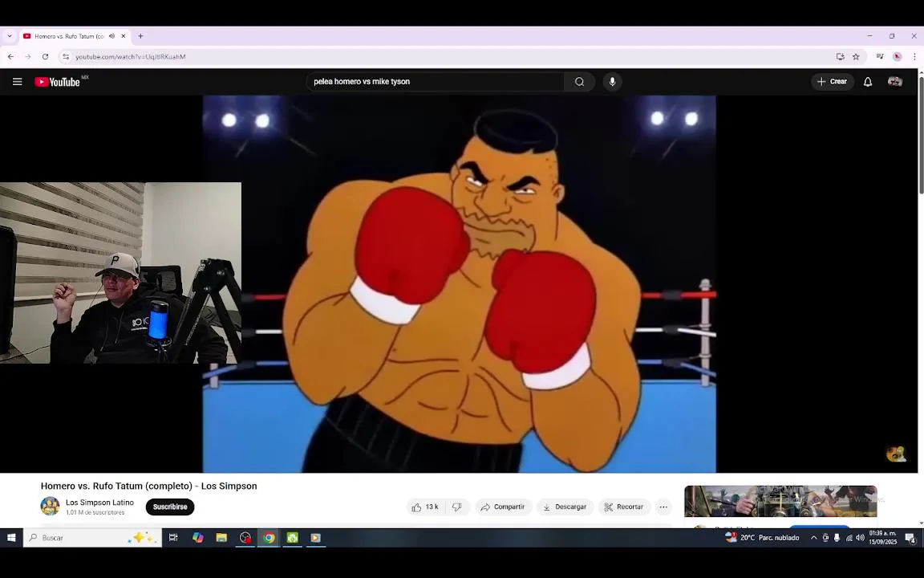Open the Windows notification center

coord(910,538)
